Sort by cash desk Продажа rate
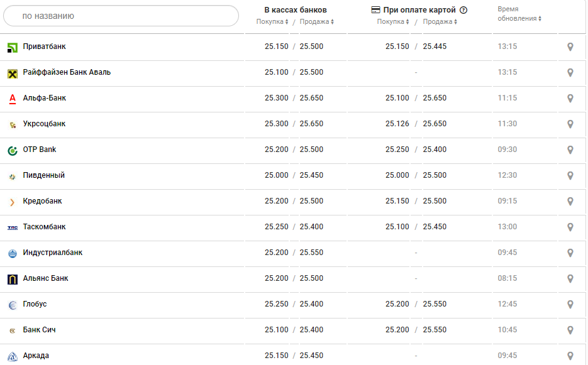 click(x=317, y=22)
